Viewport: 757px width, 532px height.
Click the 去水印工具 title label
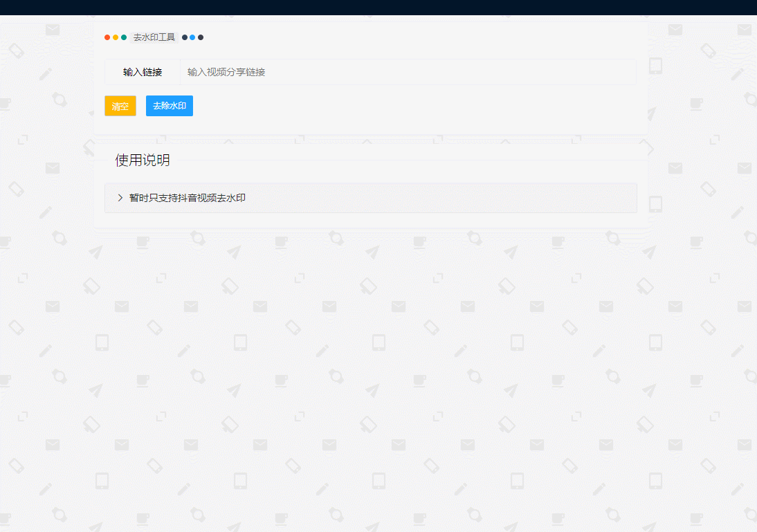154,37
